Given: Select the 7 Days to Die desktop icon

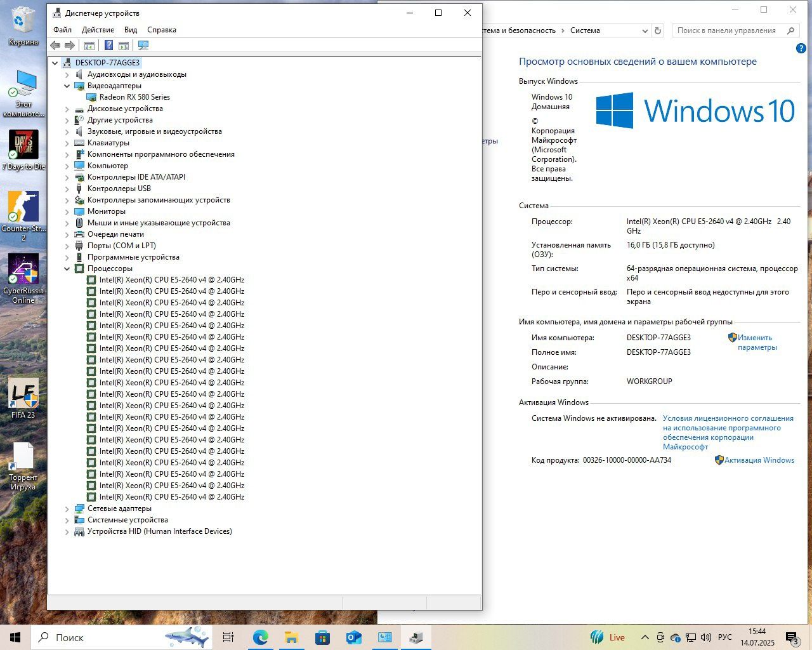Looking at the screenshot, I should pyautogui.click(x=23, y=150).
